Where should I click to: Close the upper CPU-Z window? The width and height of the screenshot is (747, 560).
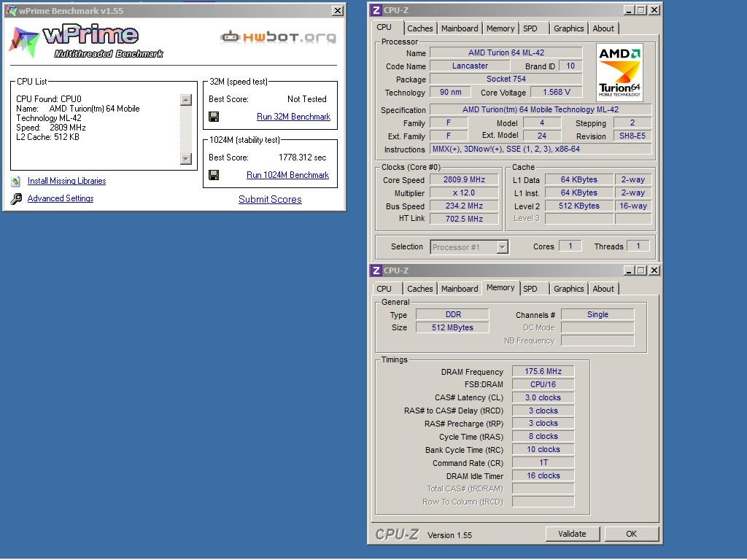coord(654,10)
